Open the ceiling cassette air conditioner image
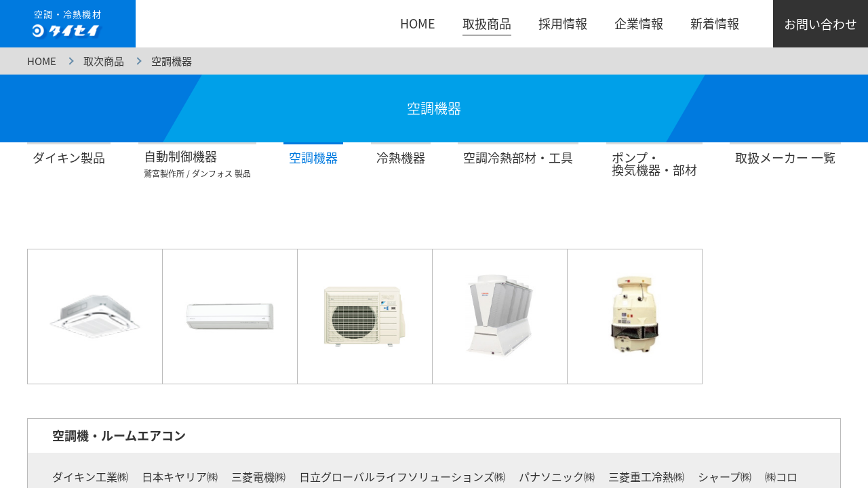Screen dimensions: 868x488 (x=95, y=317)
